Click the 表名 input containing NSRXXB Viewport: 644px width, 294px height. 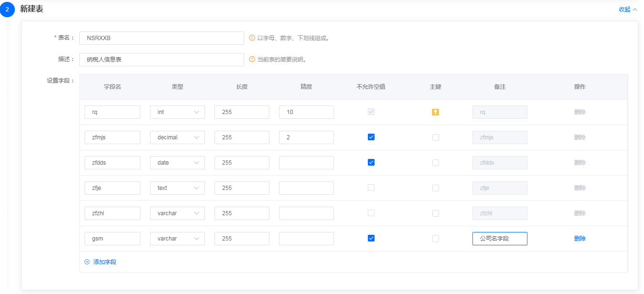click(x=161, y=38)
